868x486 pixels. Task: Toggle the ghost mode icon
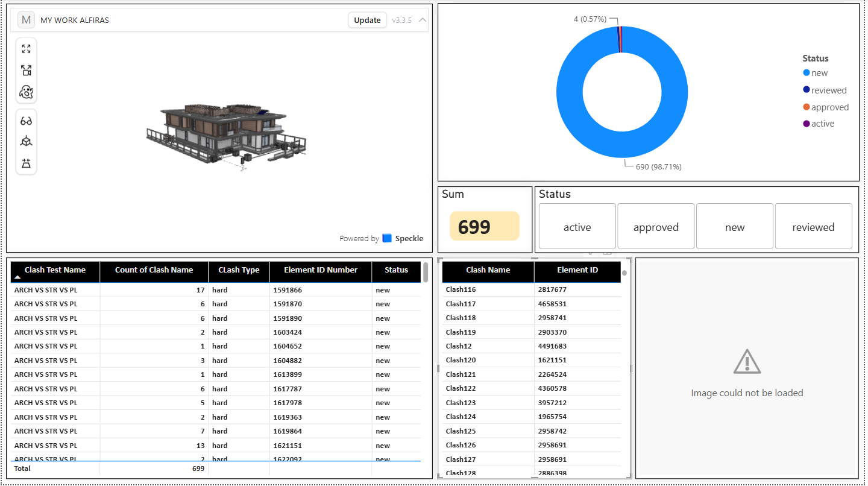click(26, 92)
